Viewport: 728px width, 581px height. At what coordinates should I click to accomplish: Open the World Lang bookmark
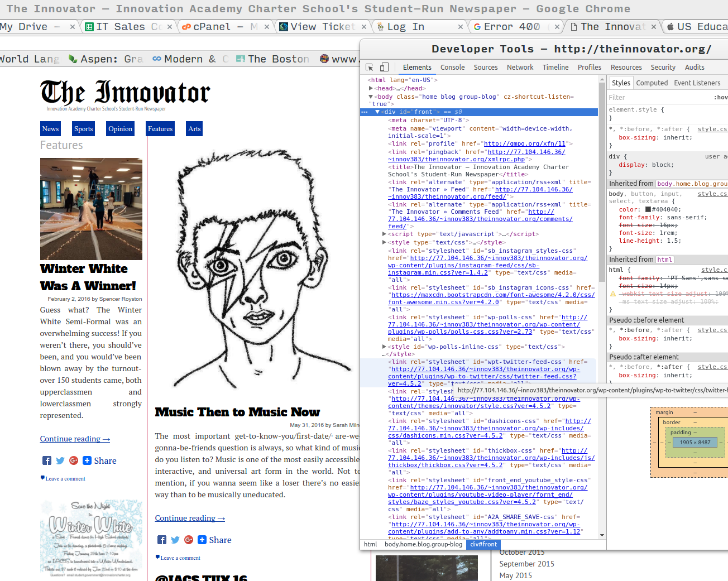click(x=30, y=59)
